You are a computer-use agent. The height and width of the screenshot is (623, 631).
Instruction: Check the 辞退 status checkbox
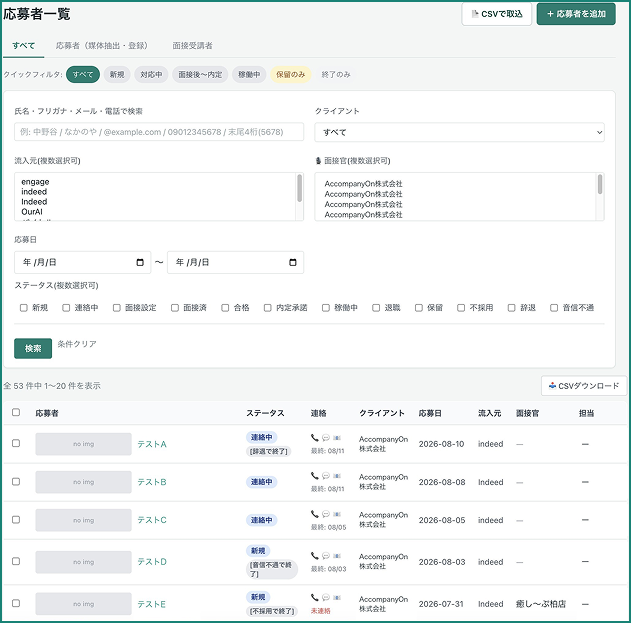(511, 308)
